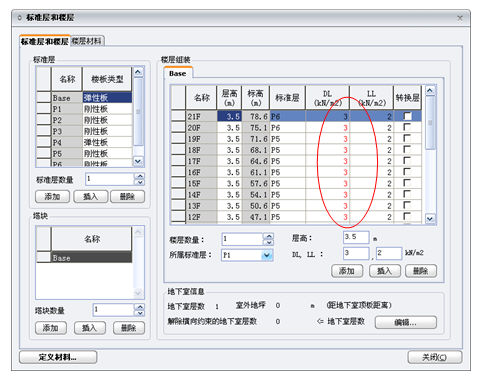
Task: Click the 塔块数量 input field
Action: point(114,310)
